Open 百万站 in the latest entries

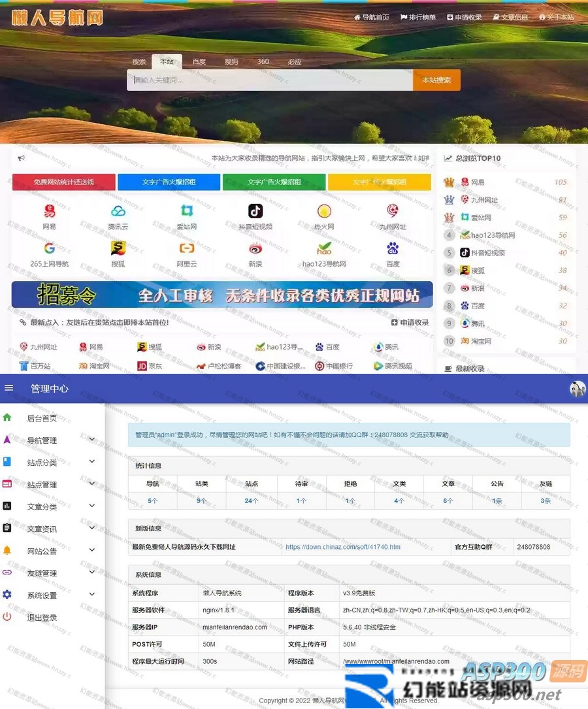point(35,366)
